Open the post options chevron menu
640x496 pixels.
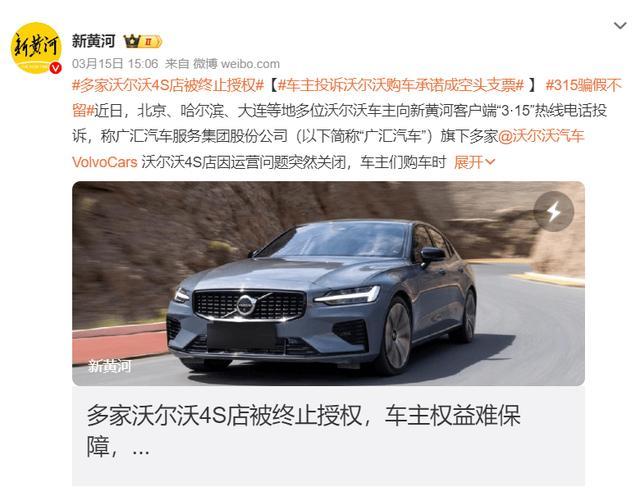(620, 26)
